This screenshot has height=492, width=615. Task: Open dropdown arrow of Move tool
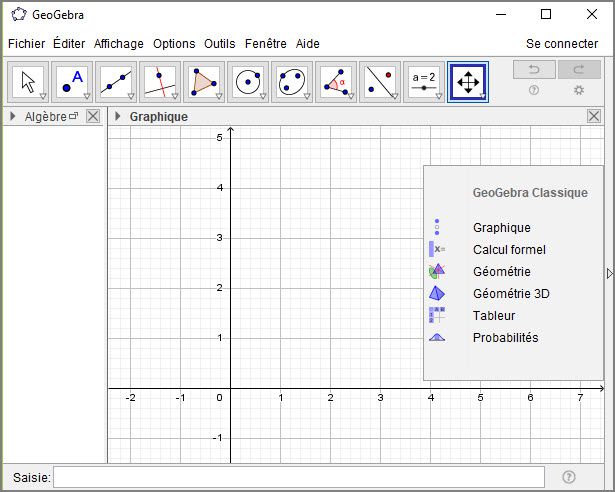[43, 96]
